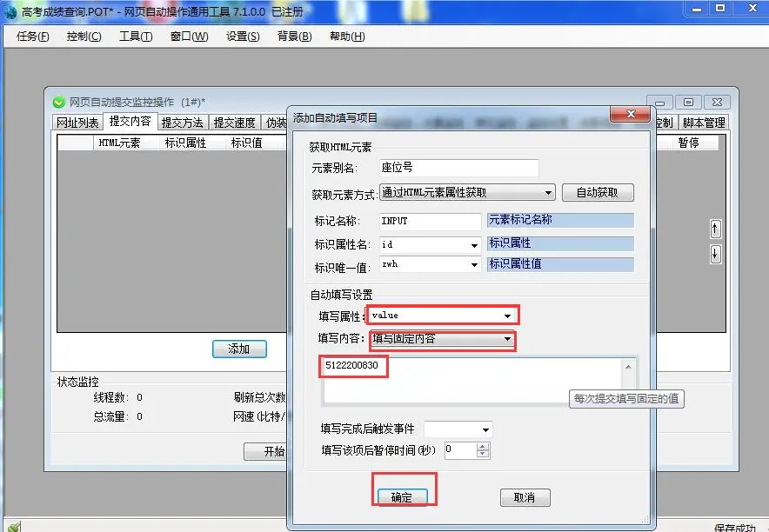Click the 元素别名 input field
Viewport: 769px width, 532px height.
pyautogui.click(x=458, y=168)
